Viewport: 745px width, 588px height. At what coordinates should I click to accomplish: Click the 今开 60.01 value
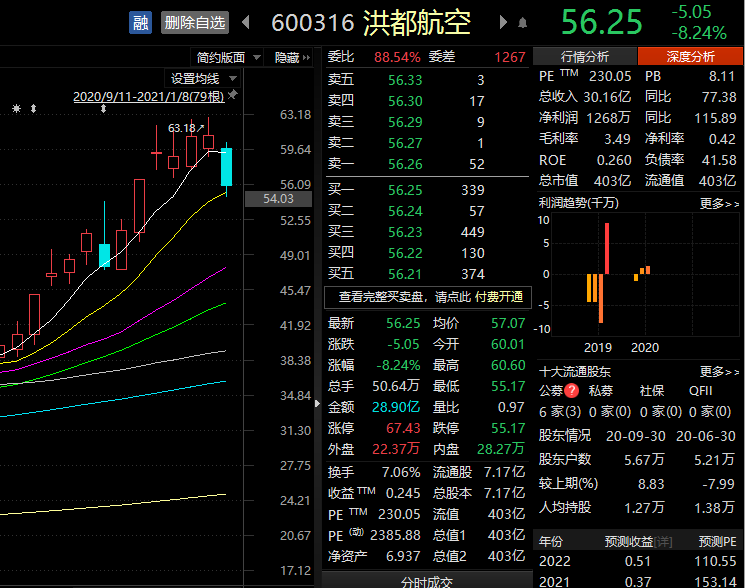(x=508, y=344)
